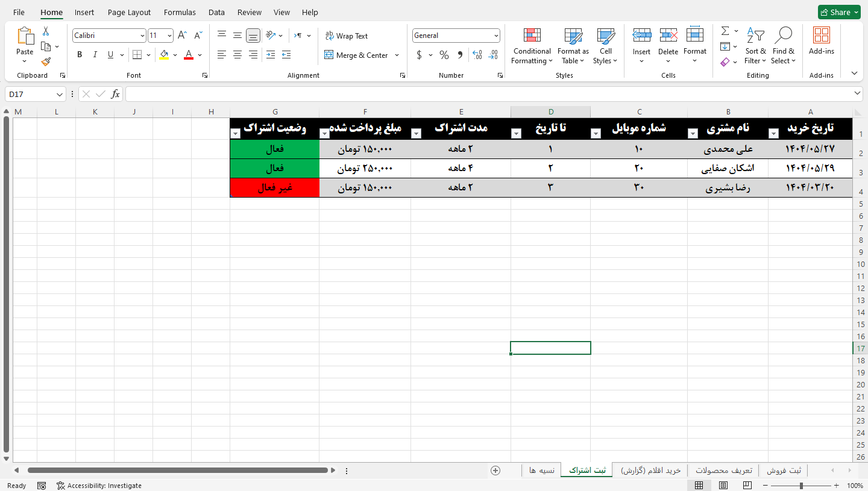
Task: Switch to Normal view in status bar
Action: pyautogui.click(x=699, y=486)
